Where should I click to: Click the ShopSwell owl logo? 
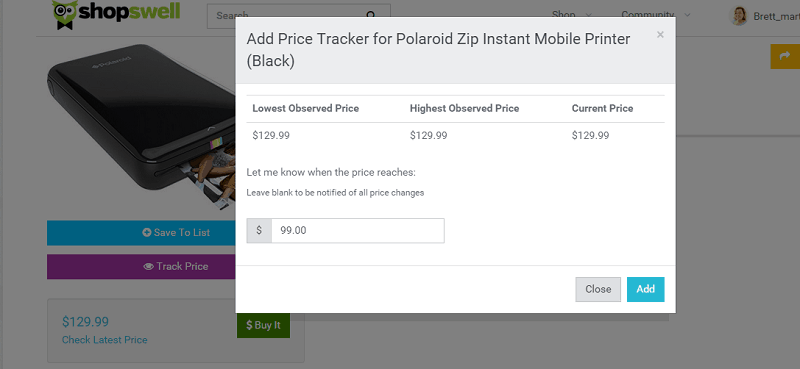64,14
